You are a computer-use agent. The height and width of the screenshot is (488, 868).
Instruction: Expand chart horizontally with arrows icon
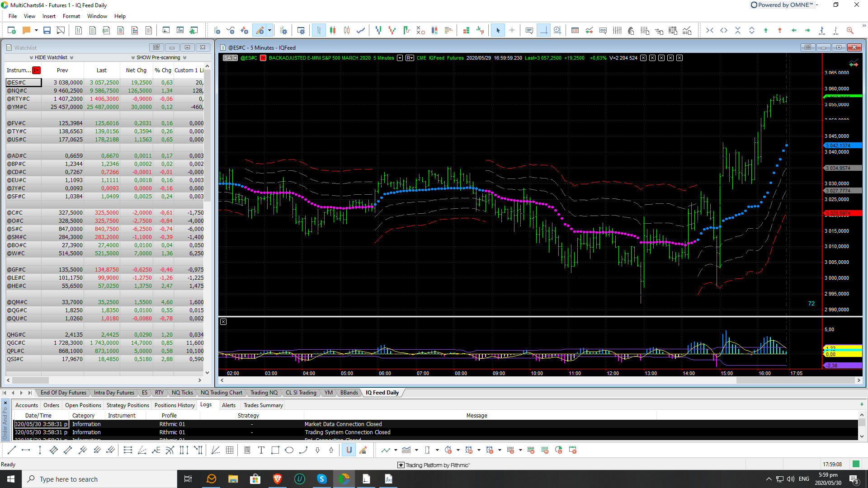[x=724, y=30]
